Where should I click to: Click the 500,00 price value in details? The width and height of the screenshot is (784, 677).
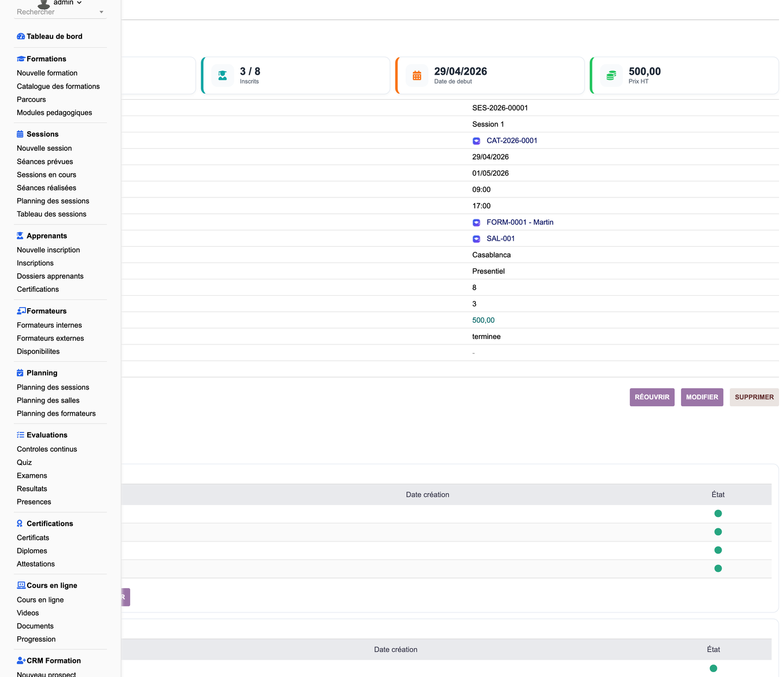483,320
